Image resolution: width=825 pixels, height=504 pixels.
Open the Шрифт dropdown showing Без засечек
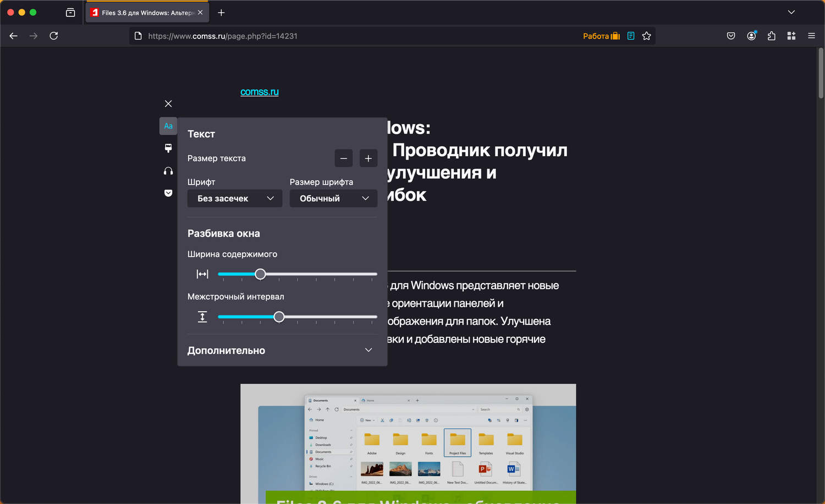coord(235,198)
